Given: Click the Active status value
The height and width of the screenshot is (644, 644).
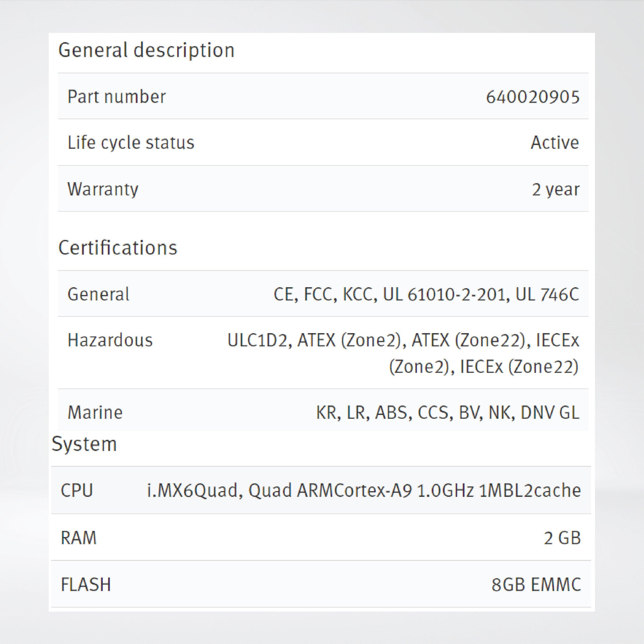Looking at the screenshot, I should coord(554,143).
